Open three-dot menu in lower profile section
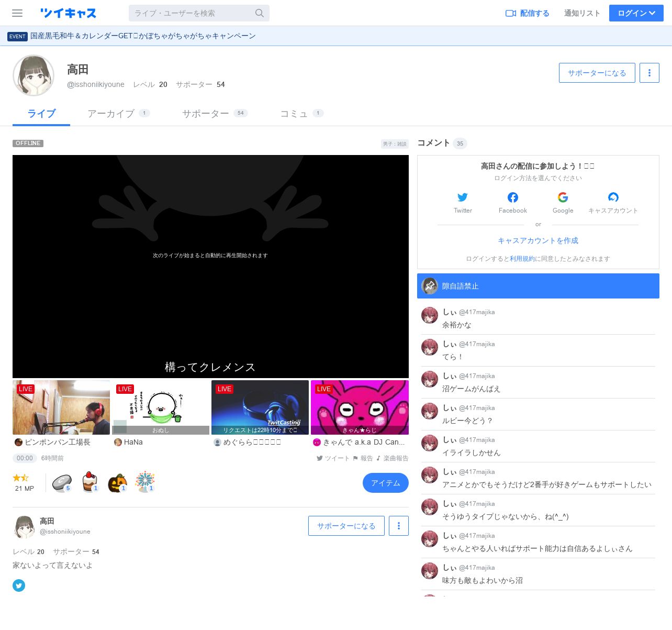 click(399, 526)
